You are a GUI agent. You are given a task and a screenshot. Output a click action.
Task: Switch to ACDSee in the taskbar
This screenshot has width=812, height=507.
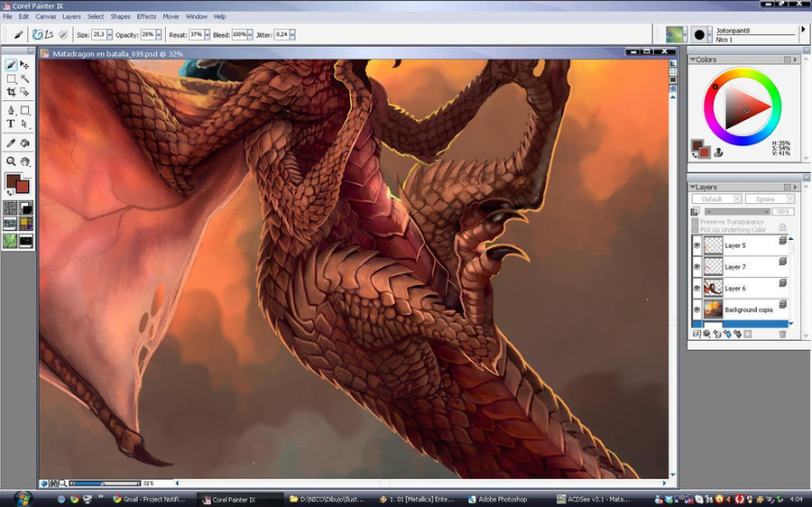594,499
